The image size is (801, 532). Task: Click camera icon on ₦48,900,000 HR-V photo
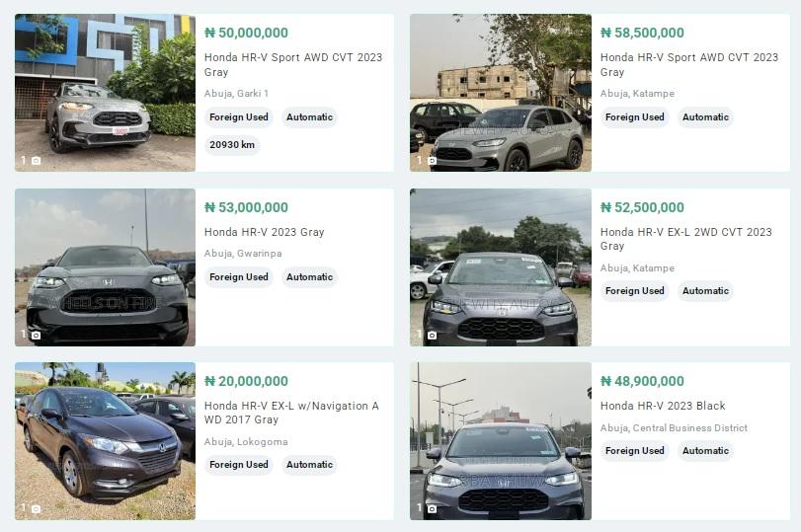click(432, 509)
